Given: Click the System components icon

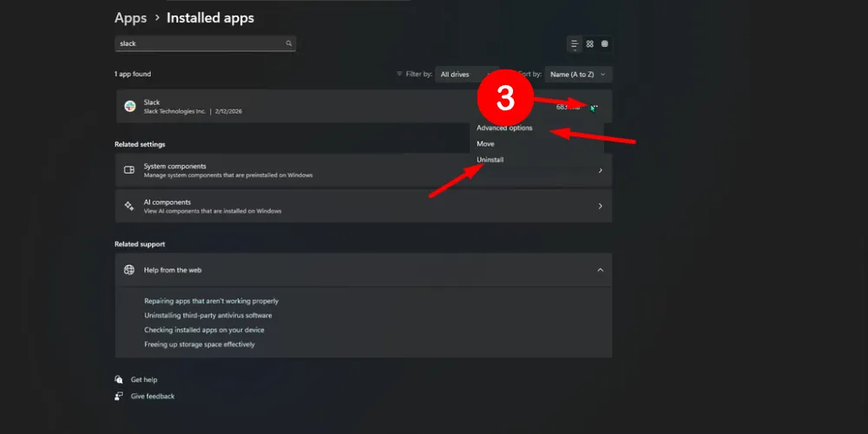Looking at the screenshot, I should coord(129,170).
